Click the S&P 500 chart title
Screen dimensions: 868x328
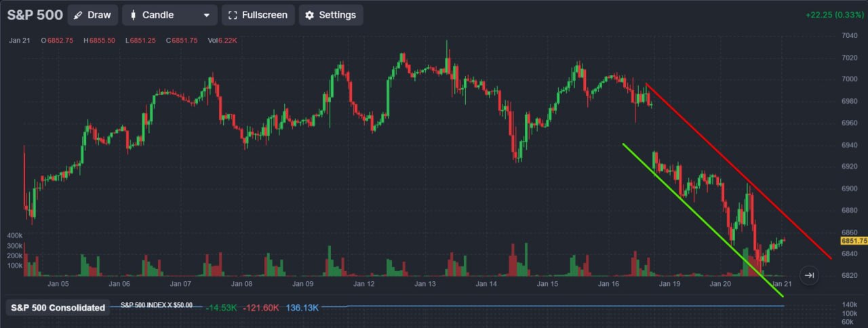(x=35, y=15)
